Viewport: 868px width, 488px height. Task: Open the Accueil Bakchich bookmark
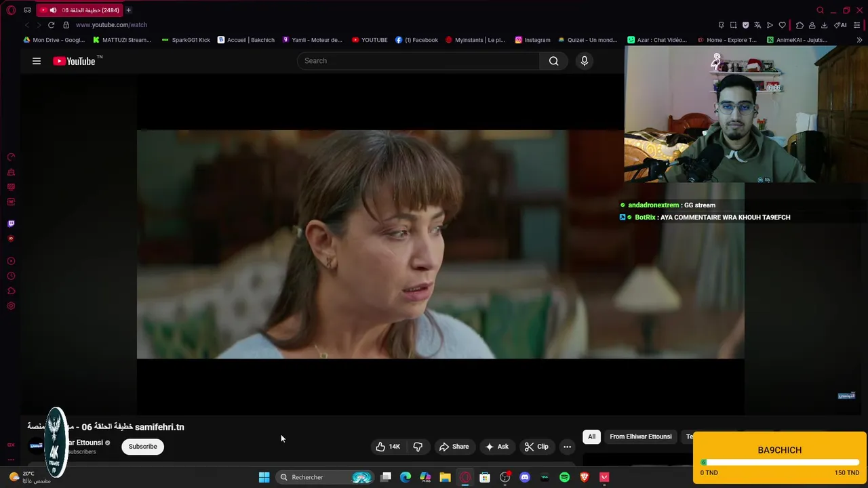(x=245, y=40)
